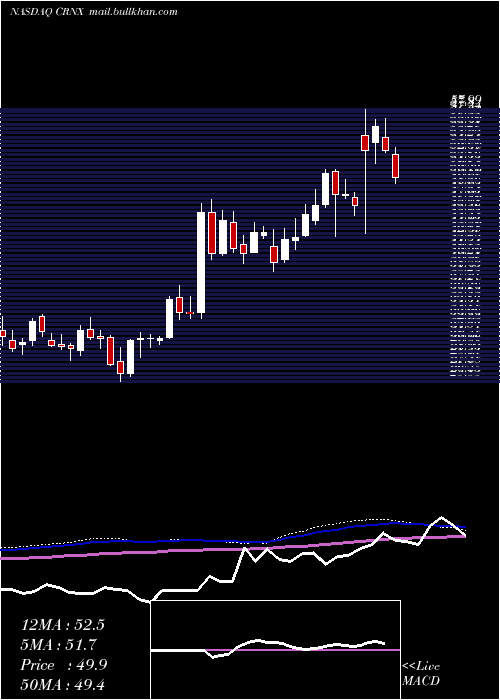
Task: Click the <<Live MACD label
Action: 421,674
